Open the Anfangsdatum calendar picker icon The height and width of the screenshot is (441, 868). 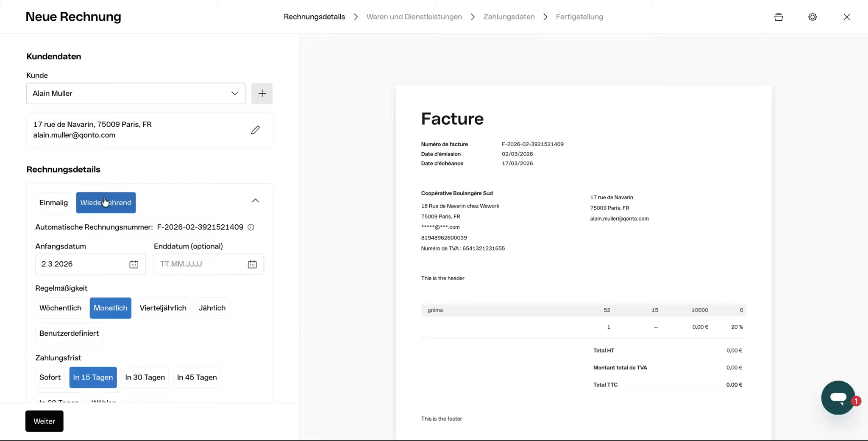(134, 264)
